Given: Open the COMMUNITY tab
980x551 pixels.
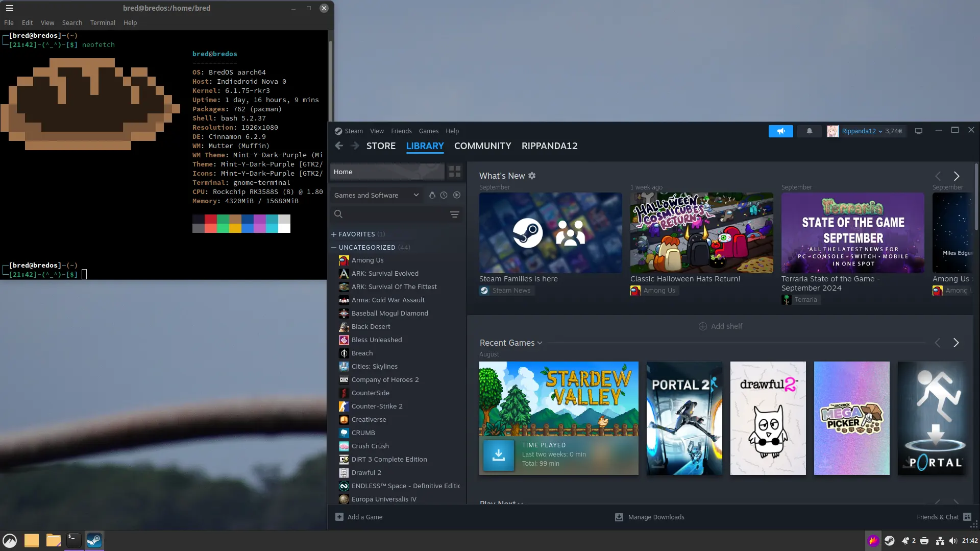Looking at the screenshot, I should tap(482, 146).
